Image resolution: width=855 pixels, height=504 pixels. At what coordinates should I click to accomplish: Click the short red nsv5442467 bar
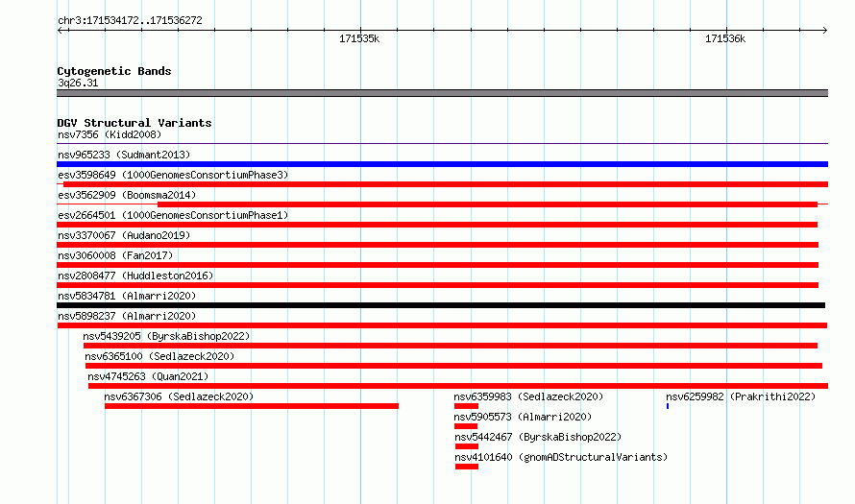point(467,446)
